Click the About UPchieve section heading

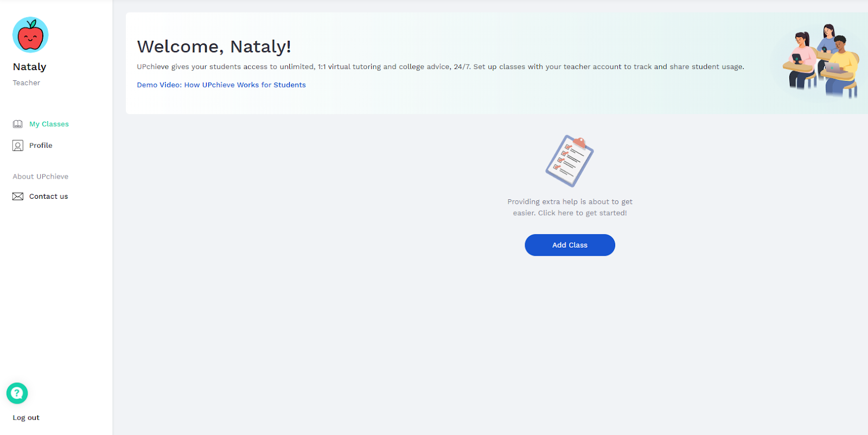41,176
